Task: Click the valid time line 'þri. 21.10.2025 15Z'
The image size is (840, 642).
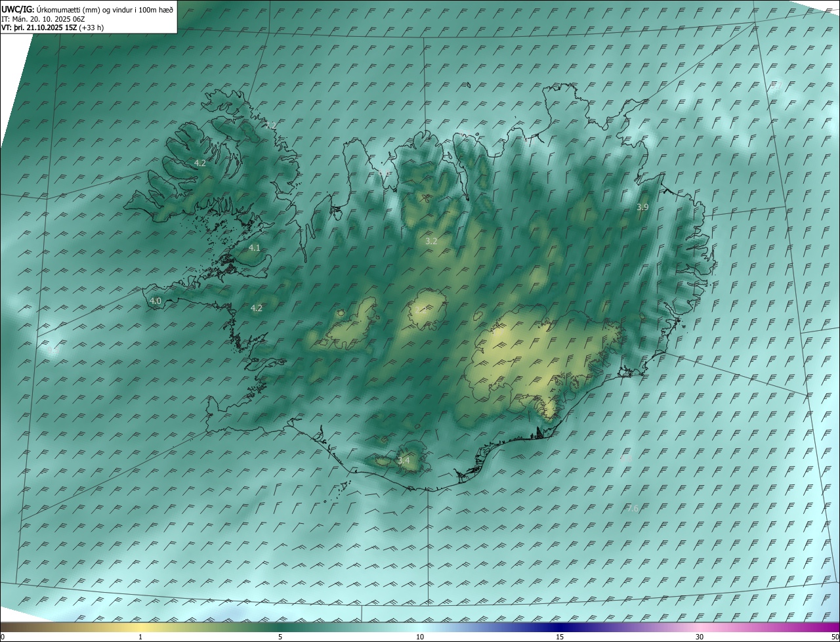Action: point(45,28)
